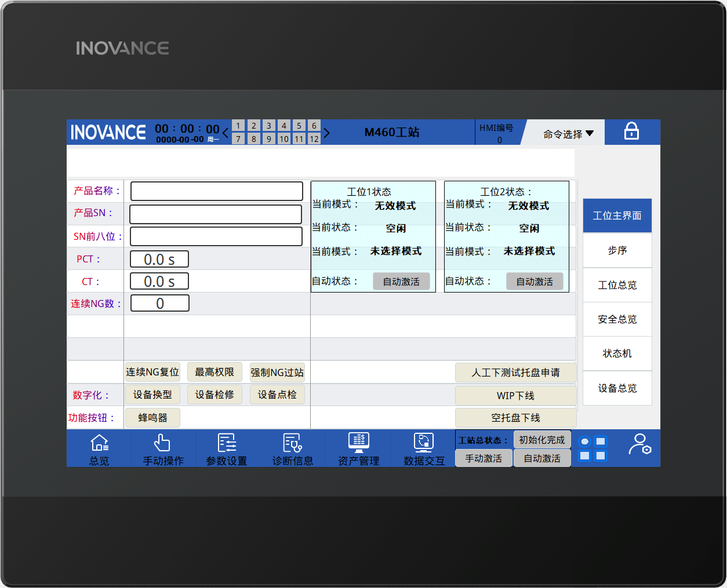Click 设备检修 button

point(215,395)
